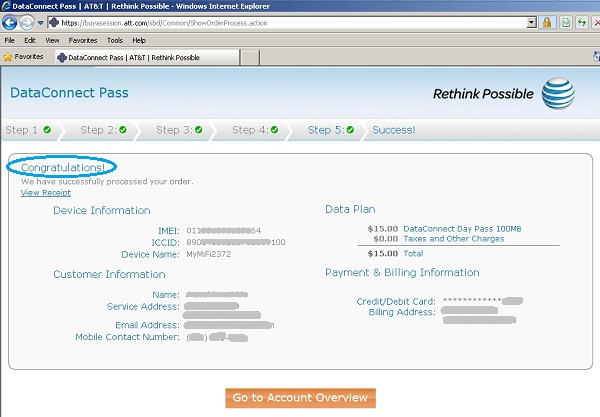Screen dimensions: 600x417
Task: Click the Data Plan heading
Action: click(x=350, y=209)
